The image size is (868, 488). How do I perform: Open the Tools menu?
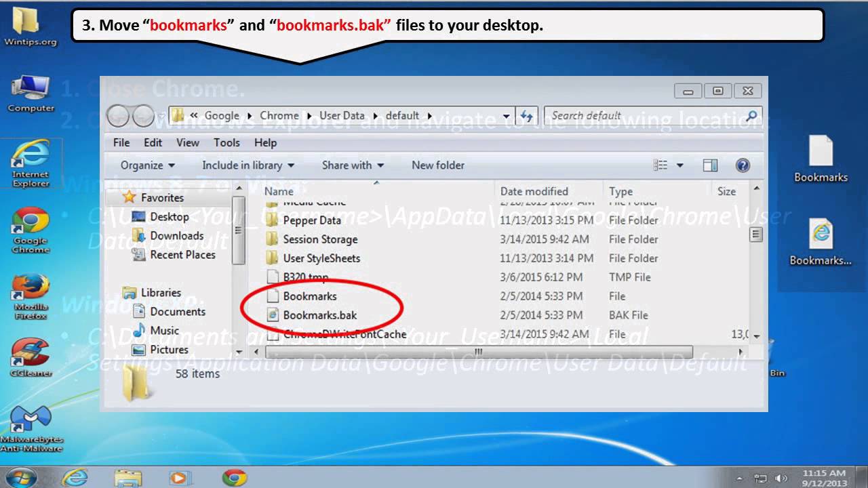226,142
